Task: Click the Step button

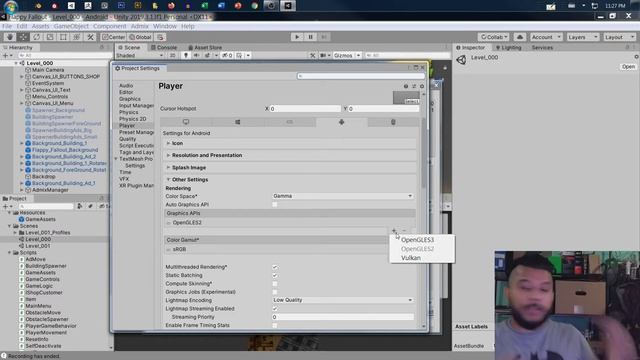Action: point(324,37)
